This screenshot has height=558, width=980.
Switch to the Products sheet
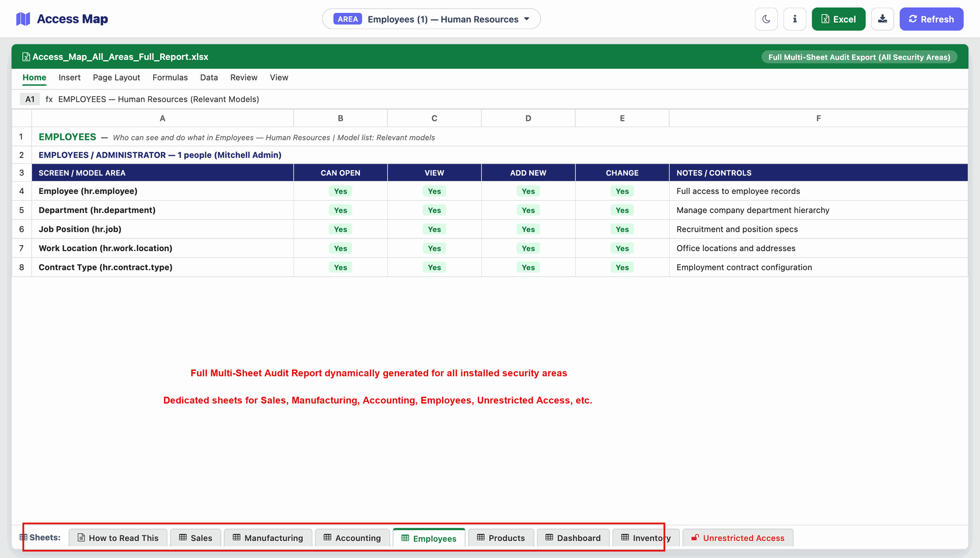point(501,538)
